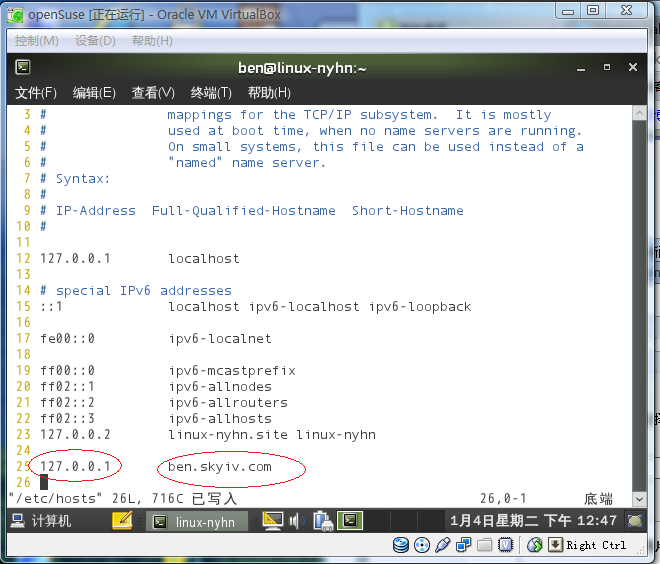Click on ben.skyiv.com text in line 25
This screenshot has height=564, width=660.
220,467
